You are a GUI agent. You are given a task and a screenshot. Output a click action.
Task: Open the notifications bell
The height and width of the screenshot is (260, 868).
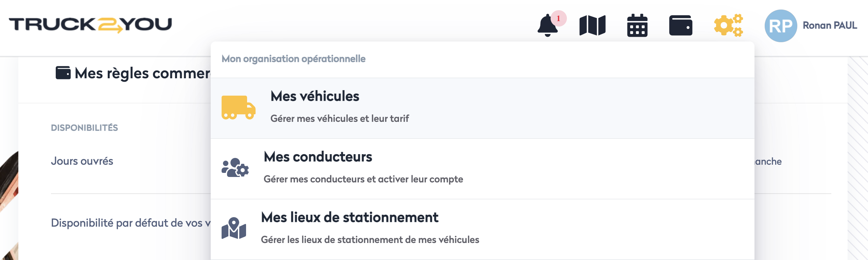click(547, 26)
